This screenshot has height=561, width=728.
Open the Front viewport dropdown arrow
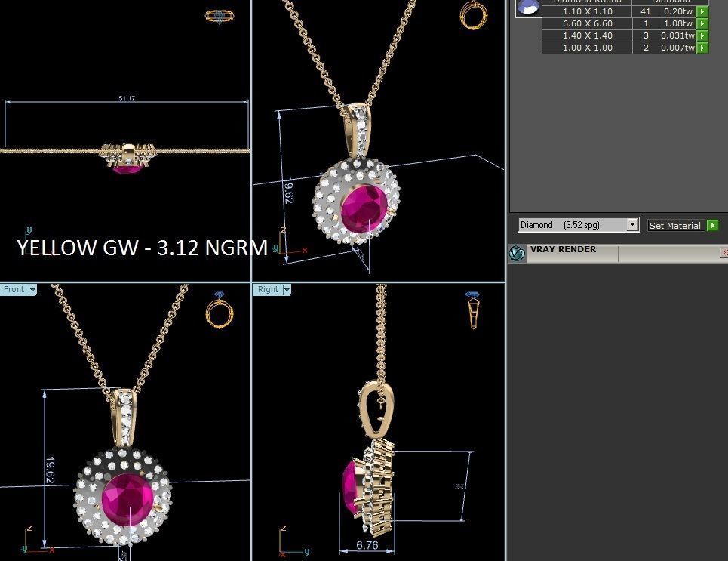[32, 290]
